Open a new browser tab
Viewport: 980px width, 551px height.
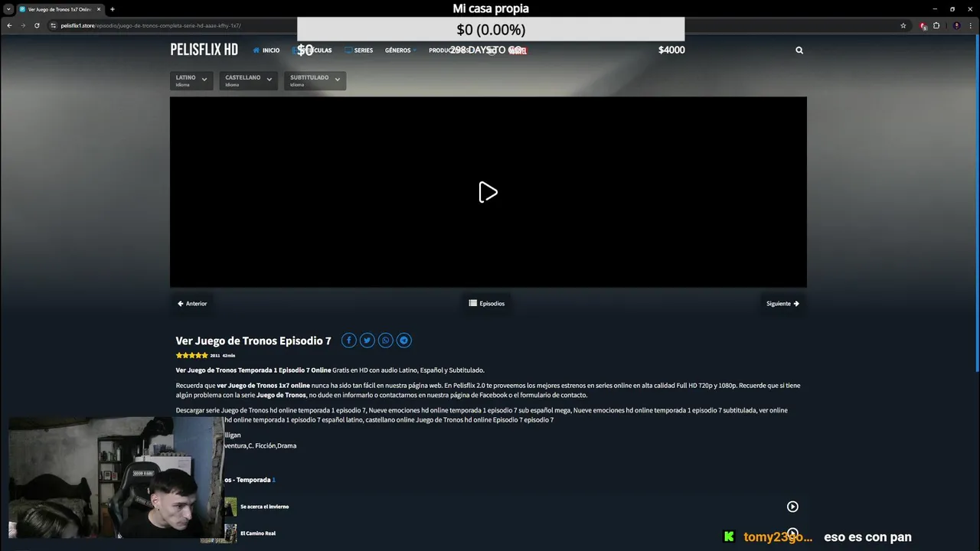tap(113, 9)
